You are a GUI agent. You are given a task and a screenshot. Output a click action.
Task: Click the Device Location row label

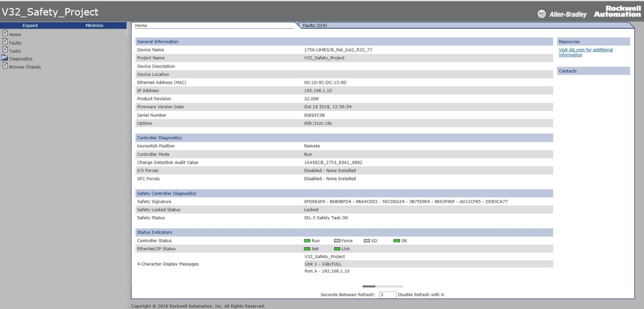(153, 74)
